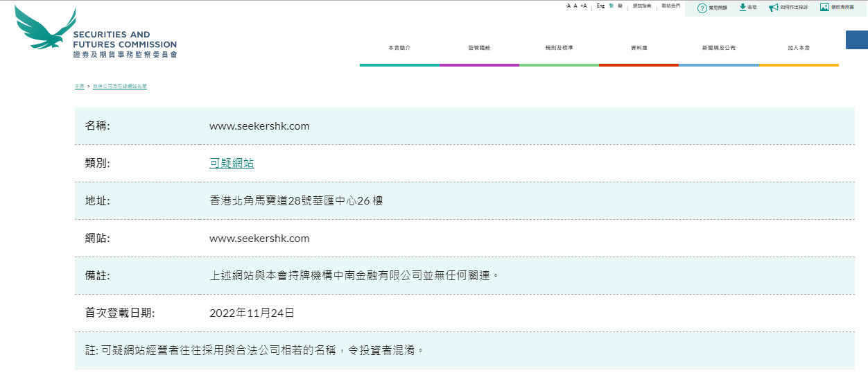868x389 pixels.
Task: Increase font size with +A
Action: pyautogui.click(x=584, y=6)
